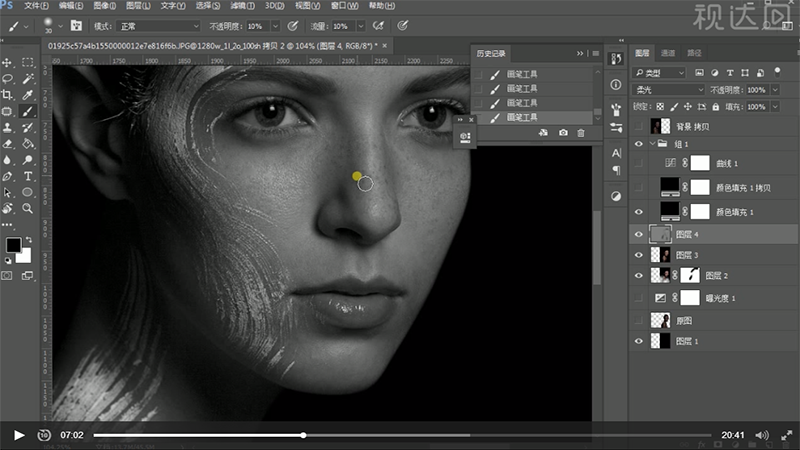Create new snapshot in History panel

click(563, 133)
